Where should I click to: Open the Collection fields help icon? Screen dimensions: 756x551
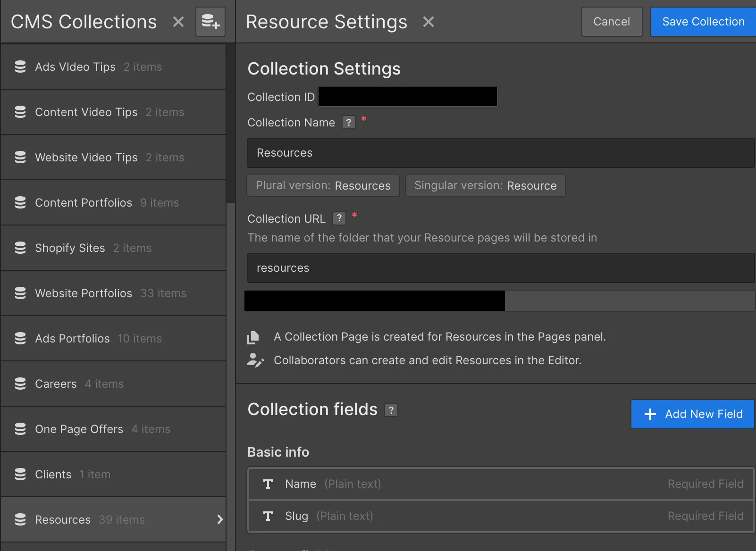pyautogui.click(x=391, y=410)
